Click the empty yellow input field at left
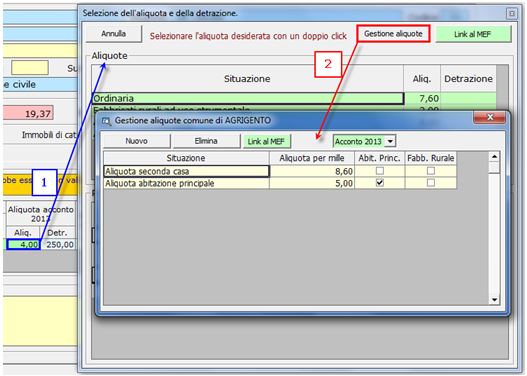 click(x=30, y=68)
